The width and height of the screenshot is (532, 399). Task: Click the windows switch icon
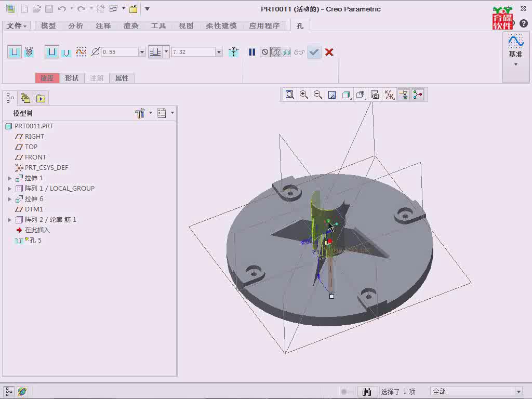(x=114, y=9)
